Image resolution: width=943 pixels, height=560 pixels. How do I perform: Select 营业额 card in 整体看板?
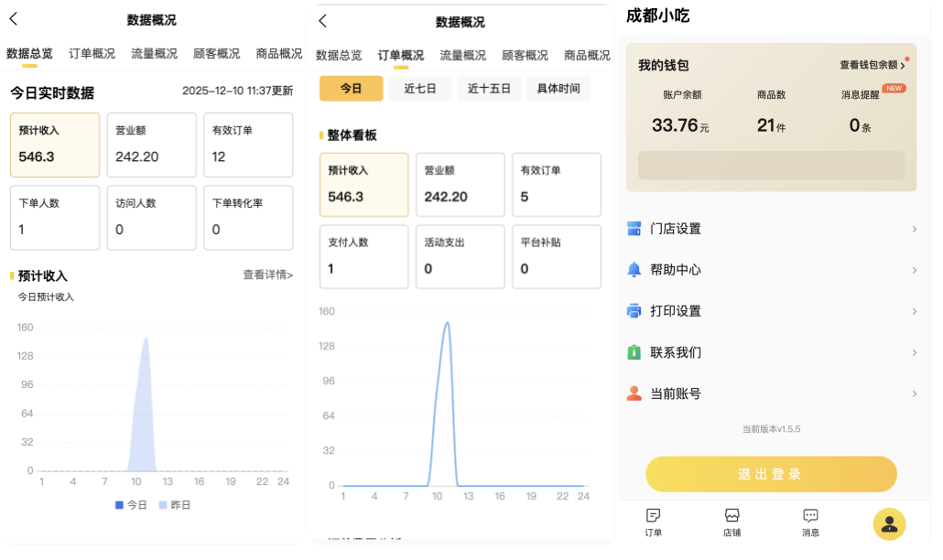(461, 185)
